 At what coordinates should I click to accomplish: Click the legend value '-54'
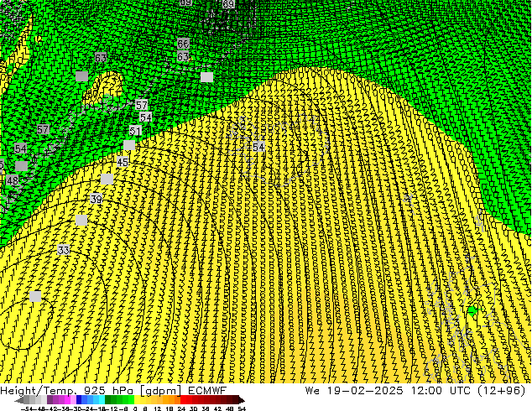tap(27, 408)
